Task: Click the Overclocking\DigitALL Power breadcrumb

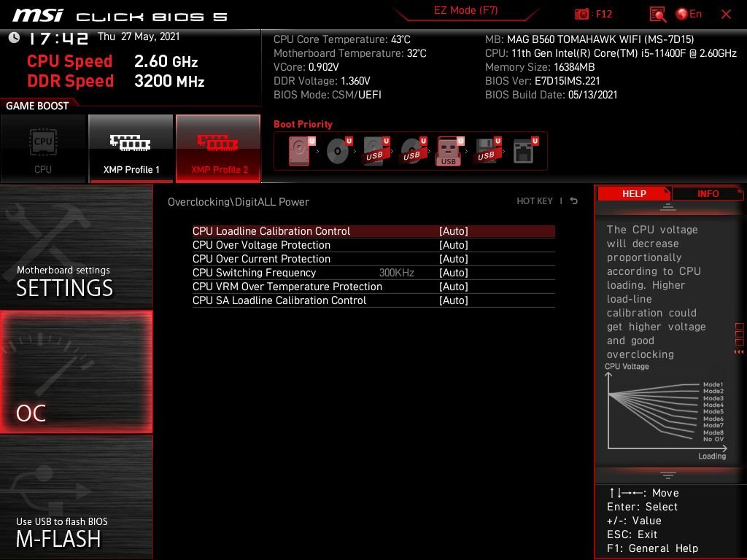Action: tap(239, 201)
